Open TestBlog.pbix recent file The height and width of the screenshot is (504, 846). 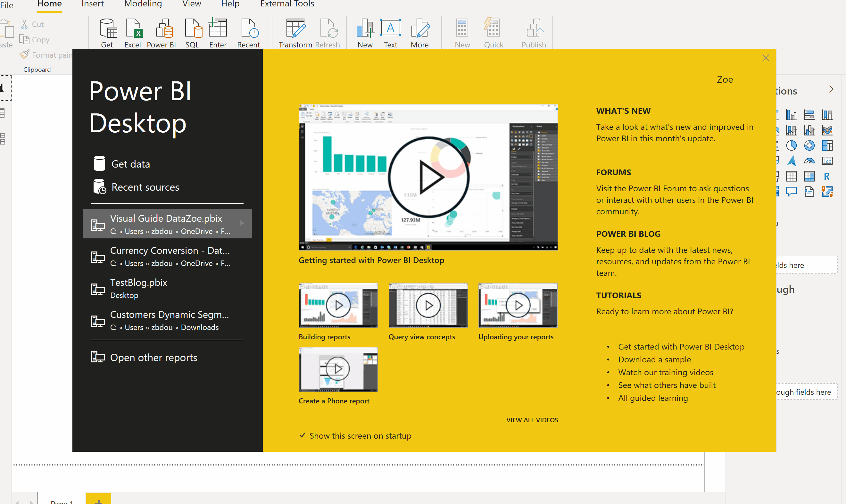point(138,283)
